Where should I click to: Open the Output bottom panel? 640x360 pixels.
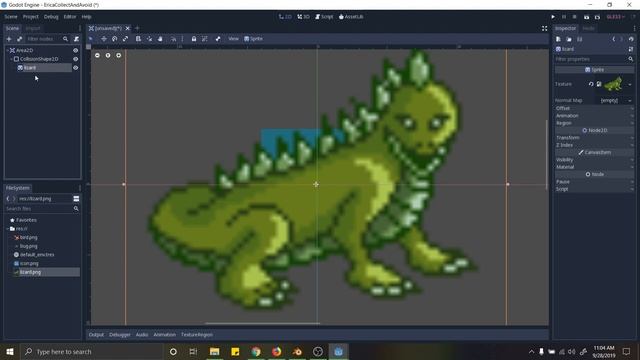click(96, 335)
